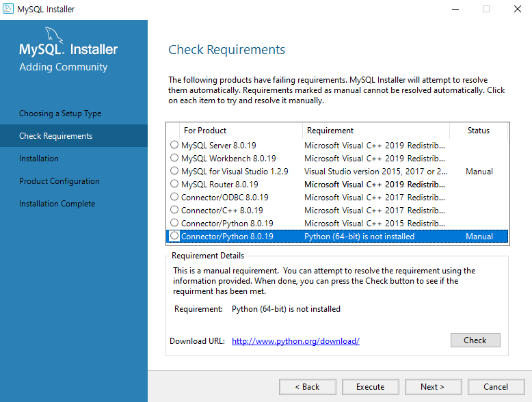Click Visual C++ 2019 requirement for MySQL Router

point(375,185)
